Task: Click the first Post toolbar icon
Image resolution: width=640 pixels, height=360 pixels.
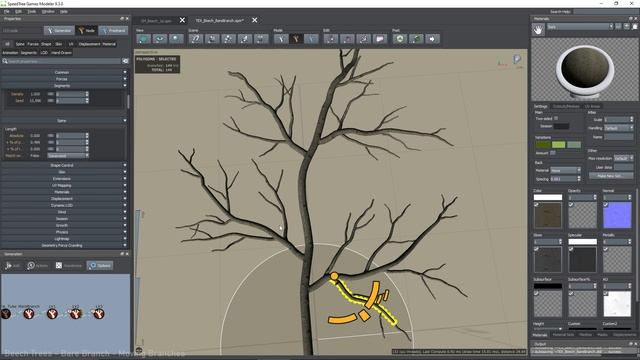Action: pyautogui.click(x=400, y=39)
